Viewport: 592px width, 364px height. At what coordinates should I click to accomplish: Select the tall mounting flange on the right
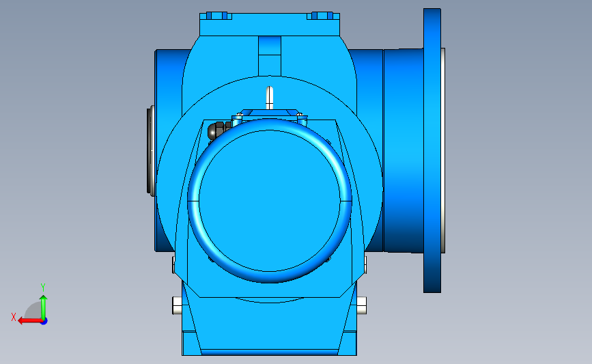tap(432, 150)
